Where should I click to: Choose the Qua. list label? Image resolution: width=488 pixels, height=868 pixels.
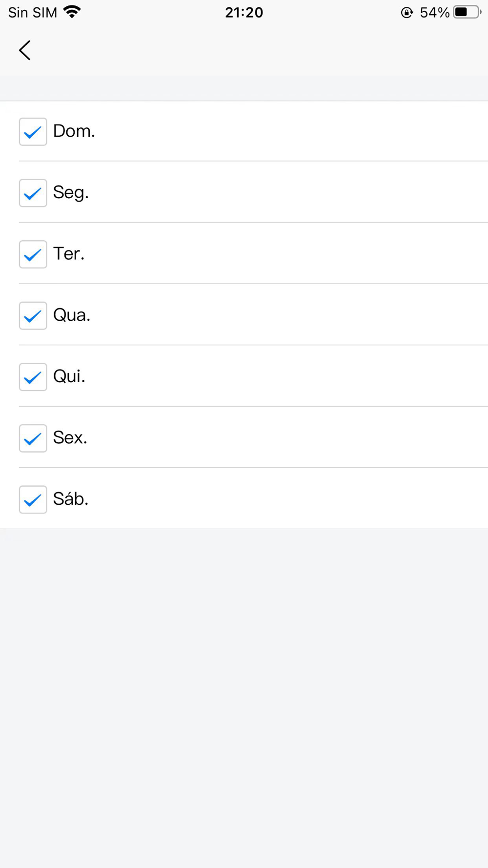pyautogui.click(x=72, y=315)
